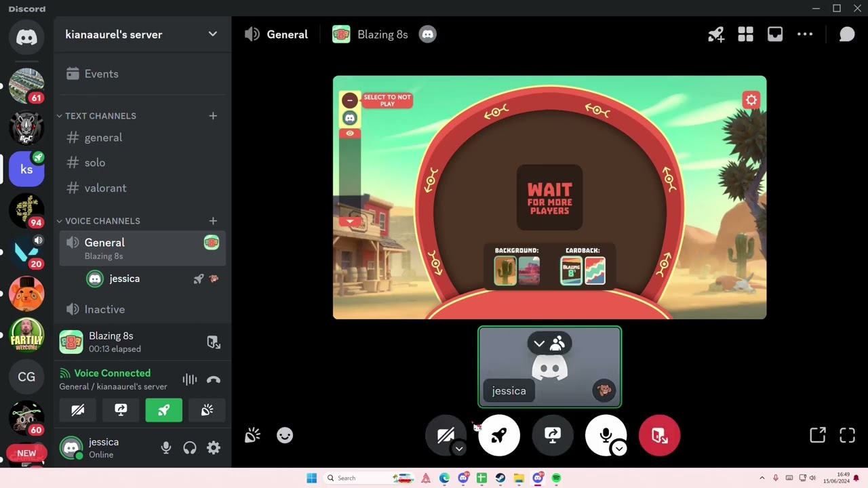Open the server with 94 notifications badge
868x488 pixels.
tap(26, 211)
